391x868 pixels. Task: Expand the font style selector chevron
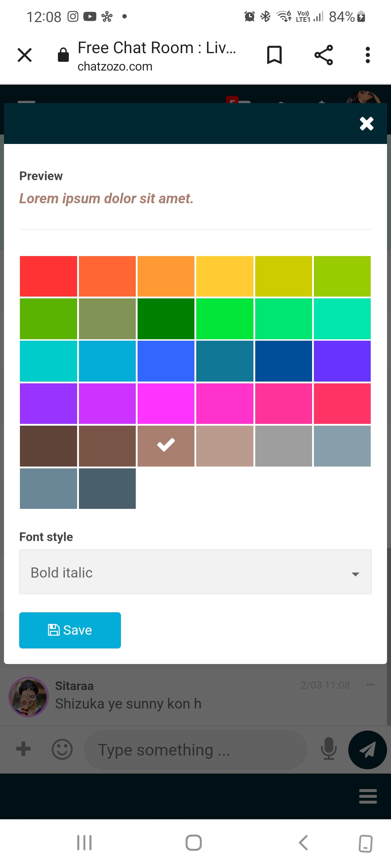356,573
